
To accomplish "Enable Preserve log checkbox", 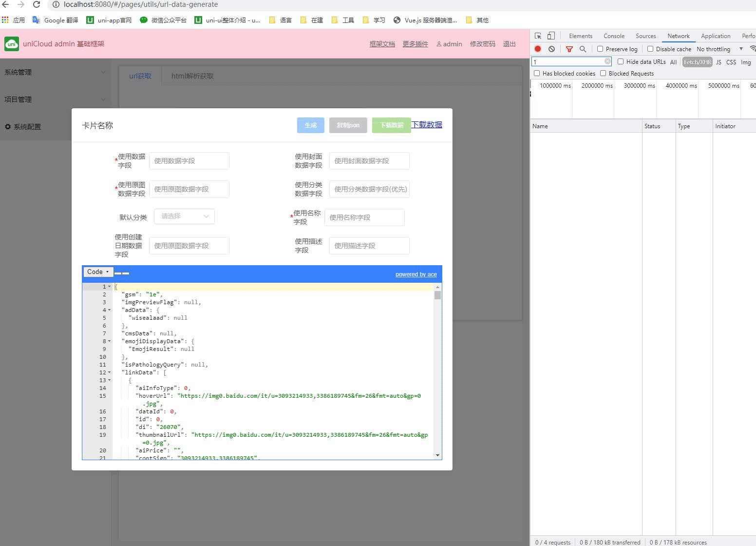I will point(600,49).
